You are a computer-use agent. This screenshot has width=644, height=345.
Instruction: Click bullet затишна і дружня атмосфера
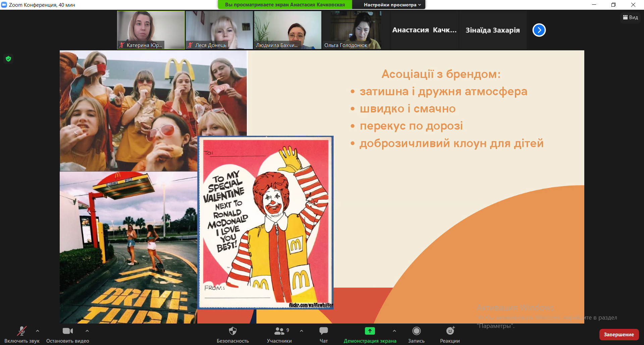tap(443, 91)
